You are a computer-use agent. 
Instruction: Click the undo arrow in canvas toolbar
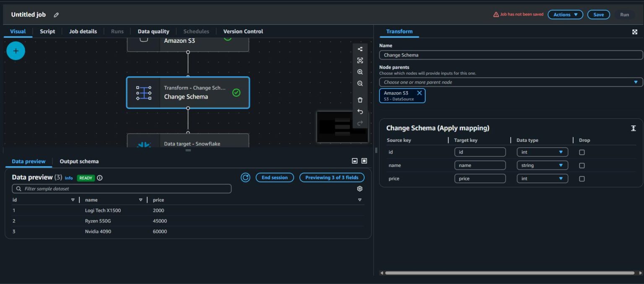click(x=360, y=112)
